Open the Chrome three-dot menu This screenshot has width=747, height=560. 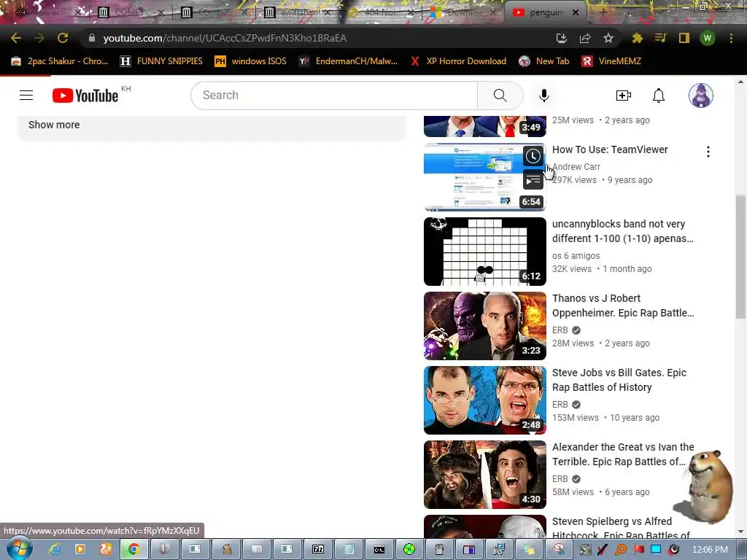pos(731,38)
